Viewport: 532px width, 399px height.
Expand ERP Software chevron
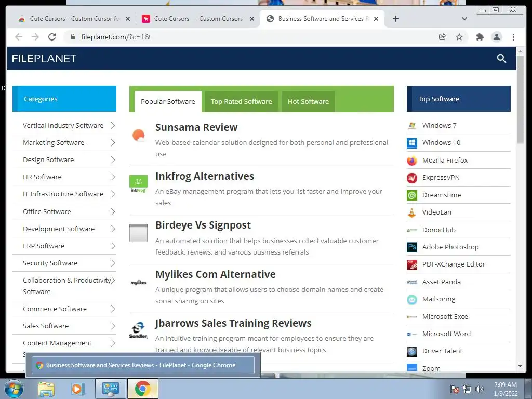coord(113,246)
